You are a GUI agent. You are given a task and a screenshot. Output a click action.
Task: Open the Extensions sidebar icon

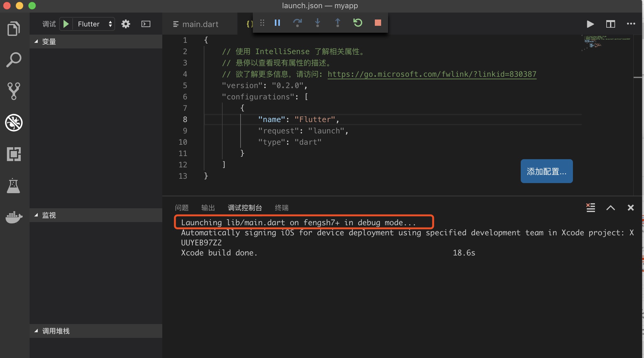[14, 154]
